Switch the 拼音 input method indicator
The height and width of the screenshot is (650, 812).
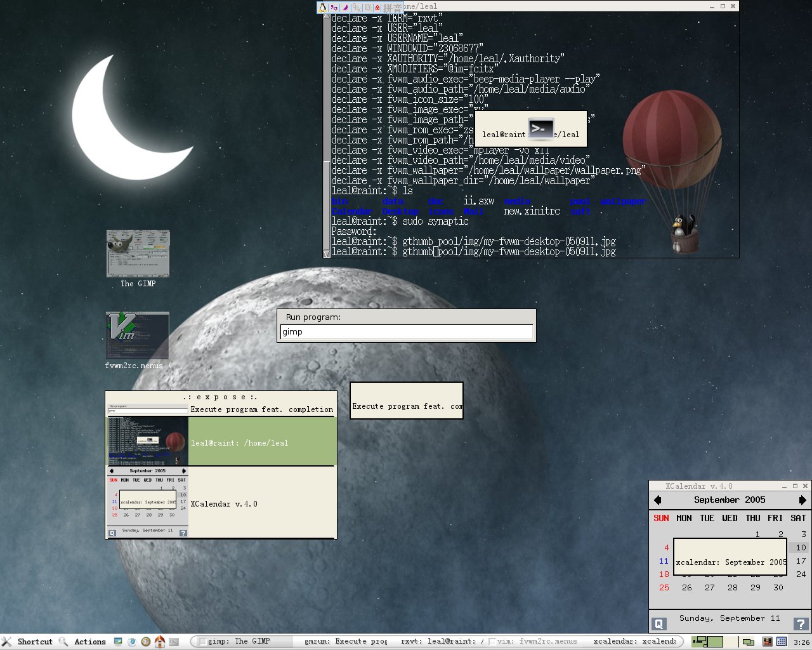(393, 8)
